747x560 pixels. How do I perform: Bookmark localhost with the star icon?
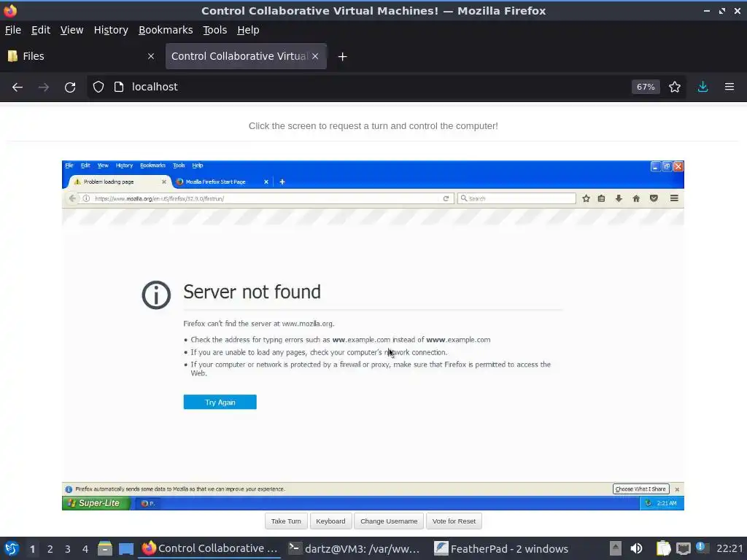coord(675,87)
